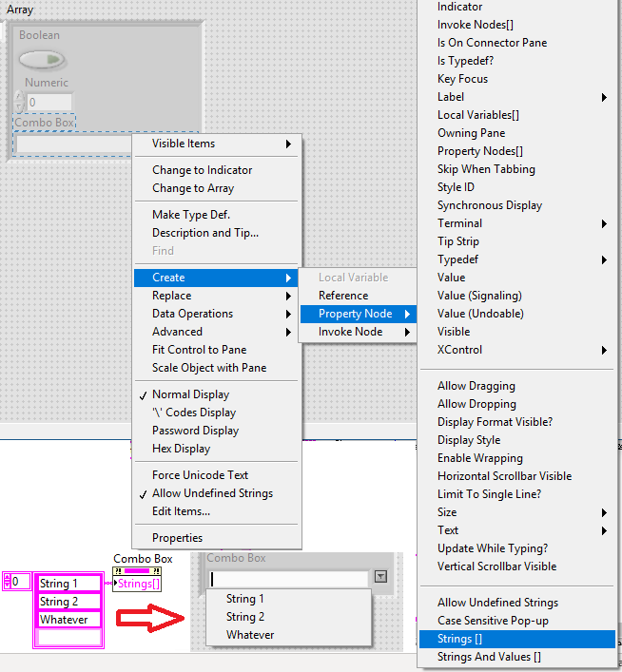Expand the Label property submenu
Viewport: 622px width, 672px height.
tap(516, 97)
